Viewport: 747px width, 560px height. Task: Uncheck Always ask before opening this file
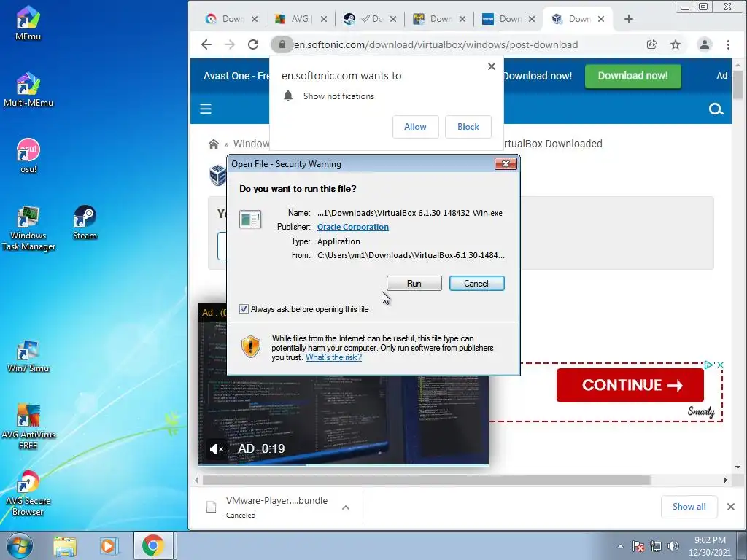coord(244,309)
